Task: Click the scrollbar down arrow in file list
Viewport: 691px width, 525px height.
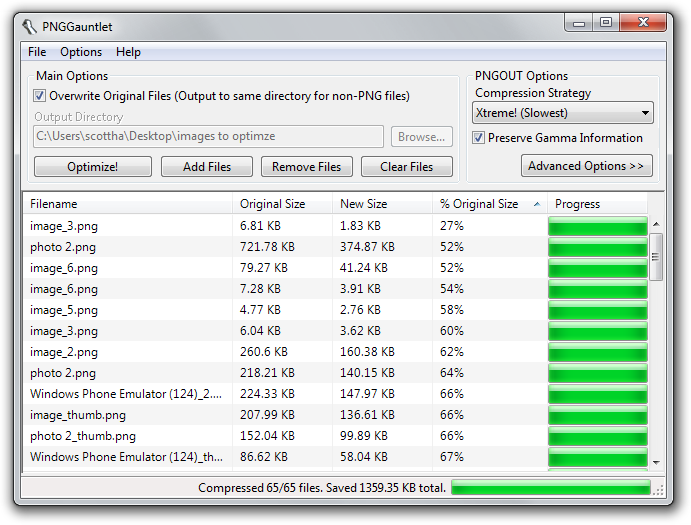Action: pos(656,462)
